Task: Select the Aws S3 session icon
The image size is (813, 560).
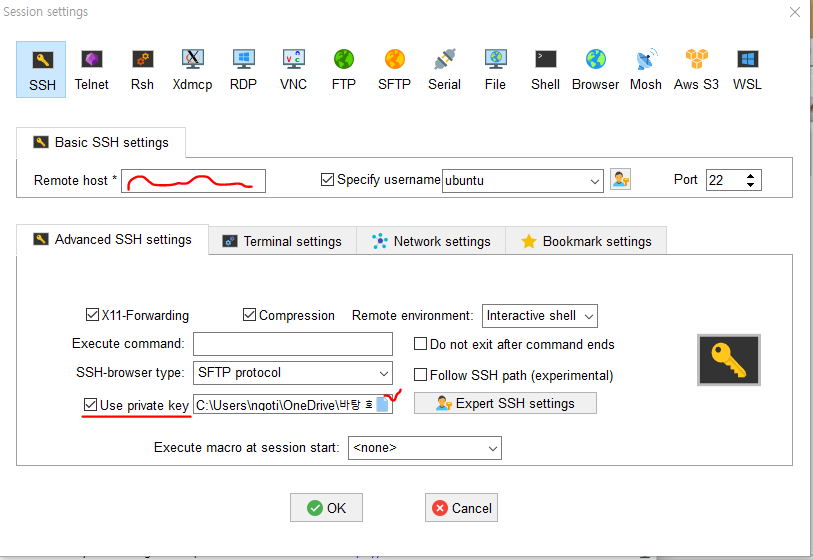Action: [x=696, y=69]
